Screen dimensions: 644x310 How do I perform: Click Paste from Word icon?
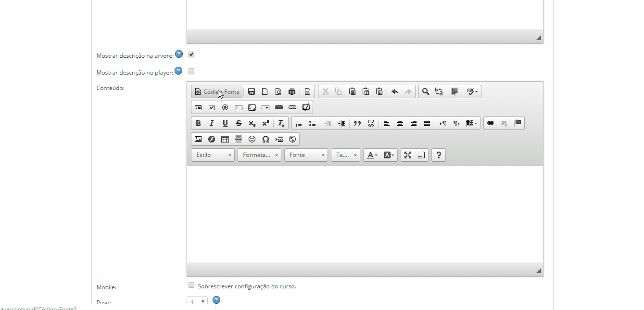coord(379,91)
